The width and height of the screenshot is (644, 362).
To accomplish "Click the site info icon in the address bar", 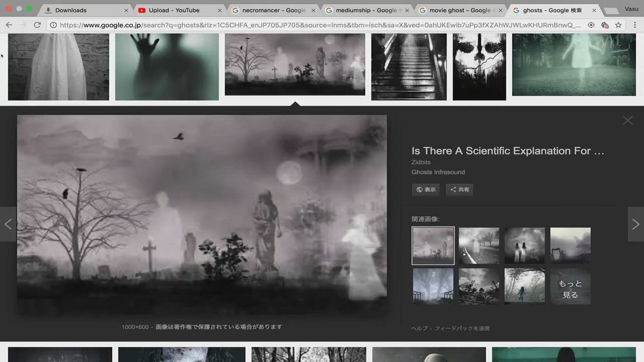I will click(x=53, y=25).
